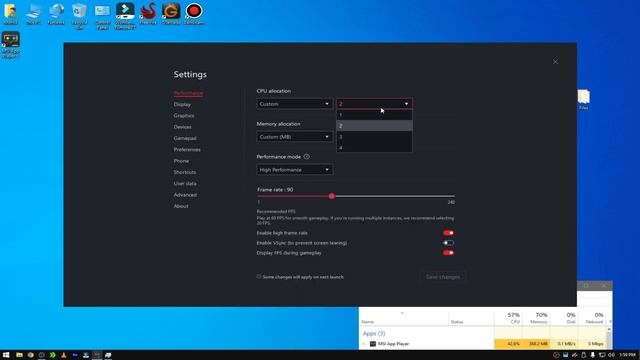640x360 pixels.
Task: Open the Windows Start menu
Action: (x=6, y=355)
